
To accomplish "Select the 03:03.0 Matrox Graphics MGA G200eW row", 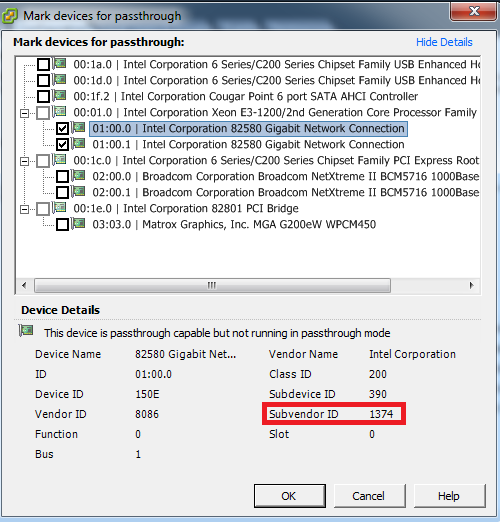I will (234, 224).
